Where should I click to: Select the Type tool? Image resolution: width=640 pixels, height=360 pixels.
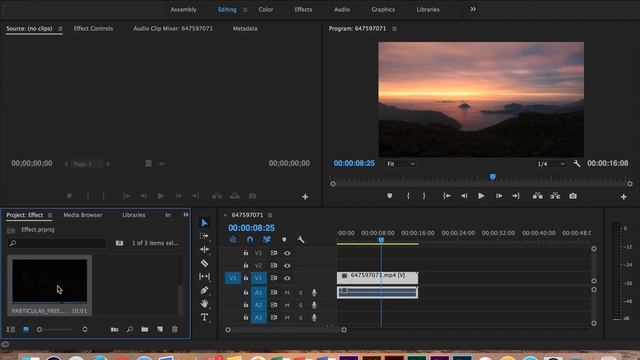click(x=204, y=317)
